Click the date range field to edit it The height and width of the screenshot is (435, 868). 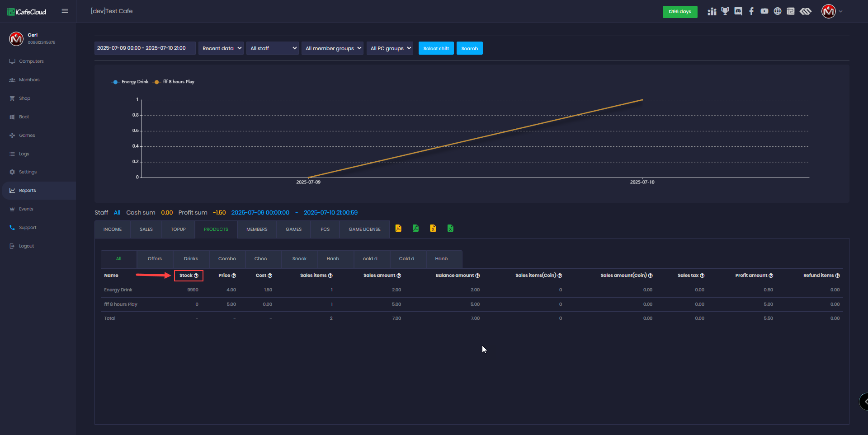point(144,48)
